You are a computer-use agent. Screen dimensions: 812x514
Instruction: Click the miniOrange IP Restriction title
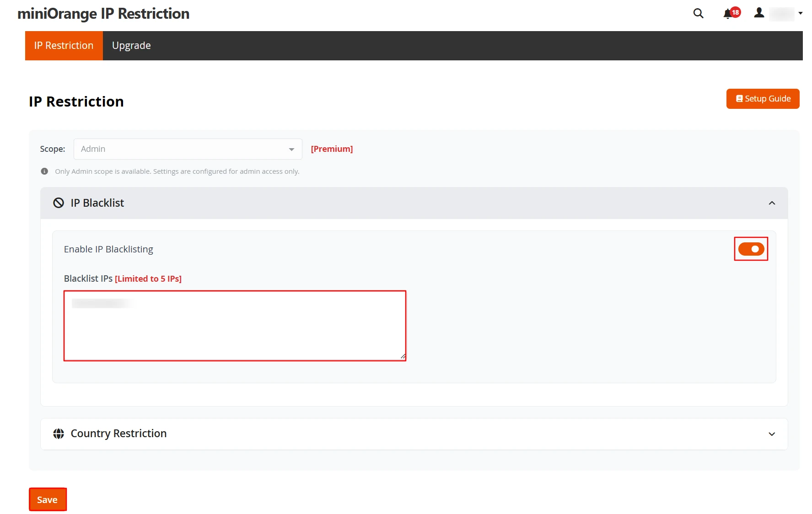click(103, 14)
